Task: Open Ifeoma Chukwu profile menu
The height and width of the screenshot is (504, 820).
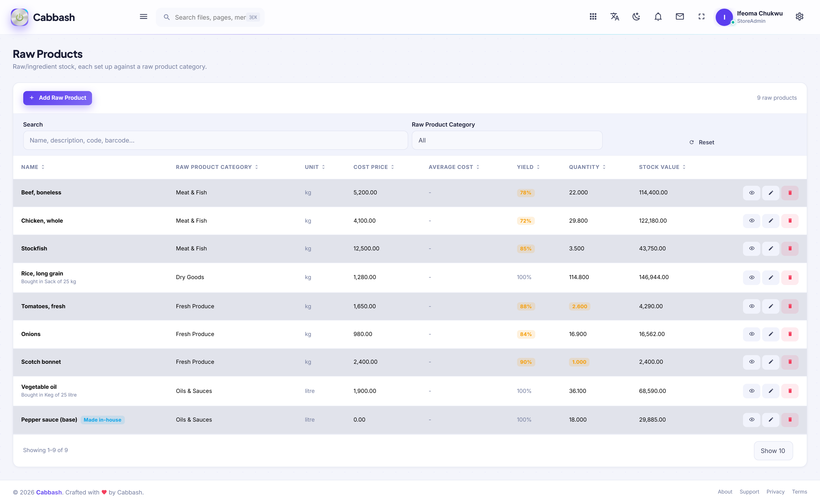Action: [x=749, y=17]
